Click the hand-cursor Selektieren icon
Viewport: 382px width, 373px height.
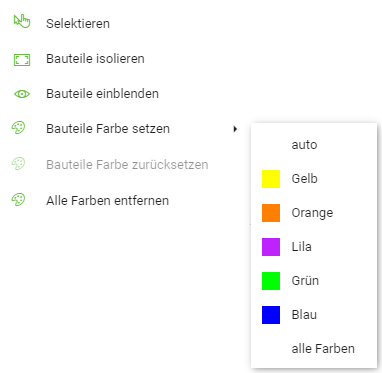[22, 21]
